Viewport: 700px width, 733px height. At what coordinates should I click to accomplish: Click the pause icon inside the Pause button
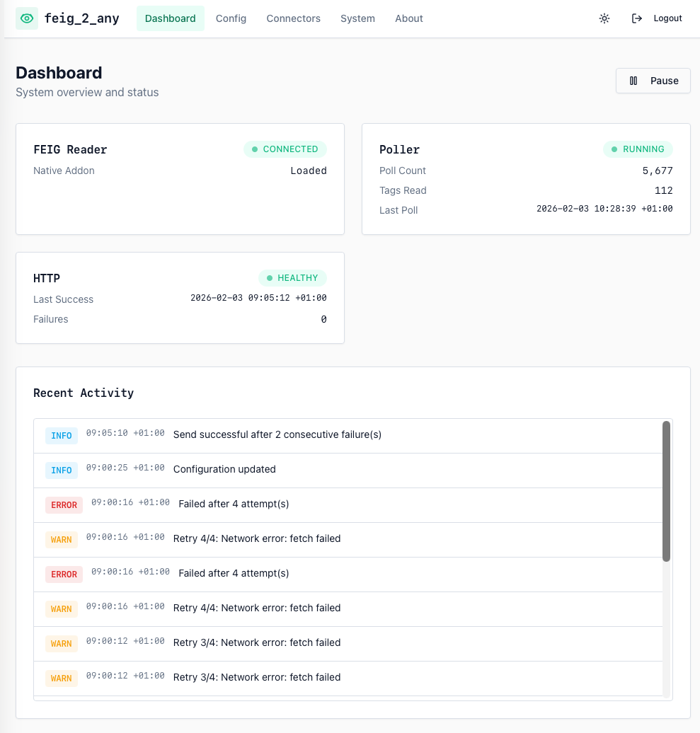click(633, 80)
